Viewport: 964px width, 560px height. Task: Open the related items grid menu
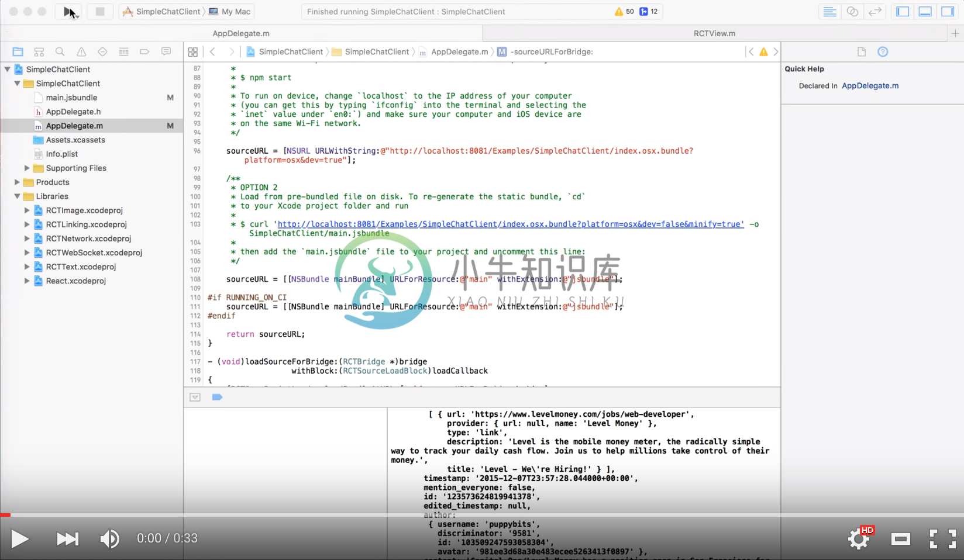pyautogui.click(x=193, y=52)
